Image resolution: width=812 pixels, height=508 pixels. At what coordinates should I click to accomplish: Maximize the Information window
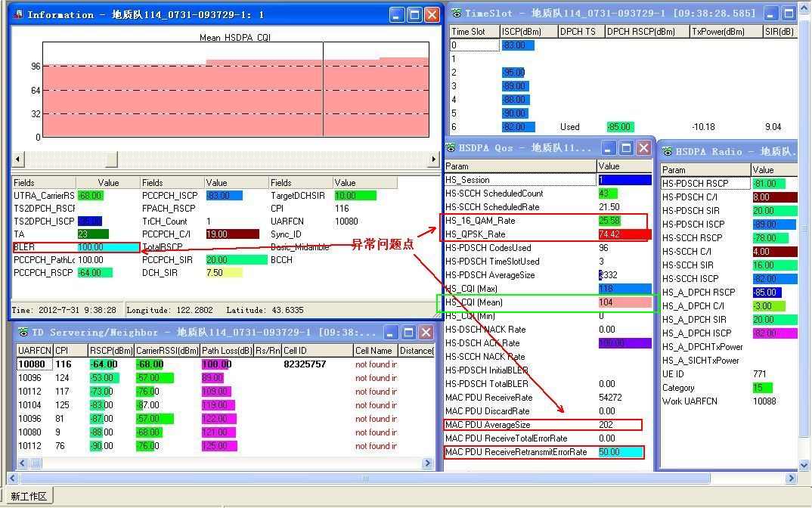[x=415, y=14]
